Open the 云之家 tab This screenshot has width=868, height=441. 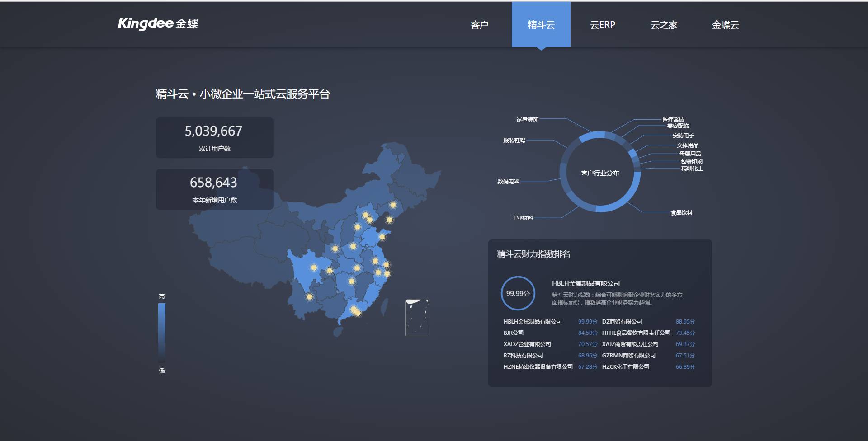click(x=664, y=25)
